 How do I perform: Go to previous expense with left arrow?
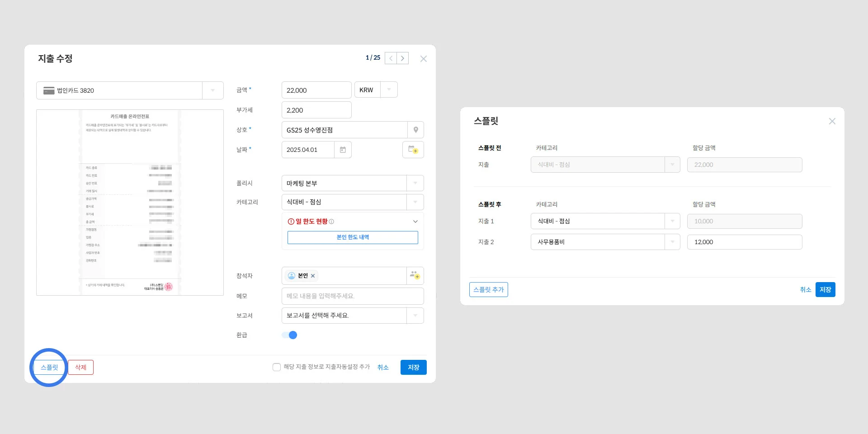coord(390,58)
